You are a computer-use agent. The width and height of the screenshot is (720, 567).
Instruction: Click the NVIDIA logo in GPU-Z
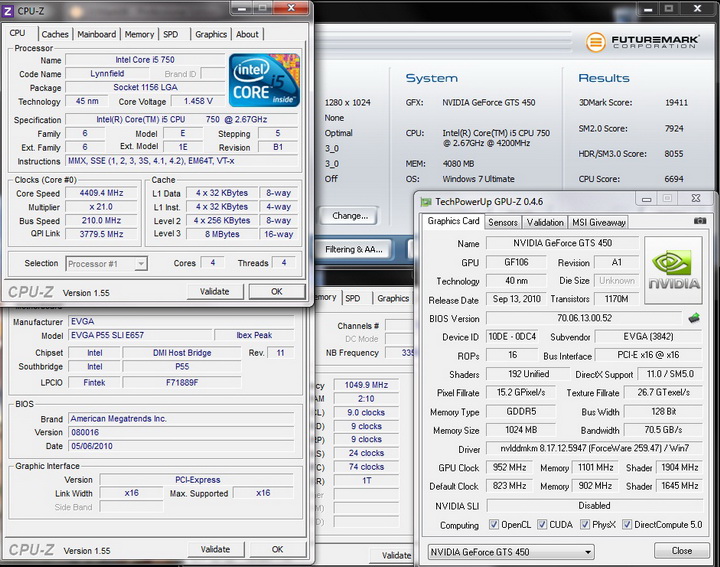(x=673, y=270)
